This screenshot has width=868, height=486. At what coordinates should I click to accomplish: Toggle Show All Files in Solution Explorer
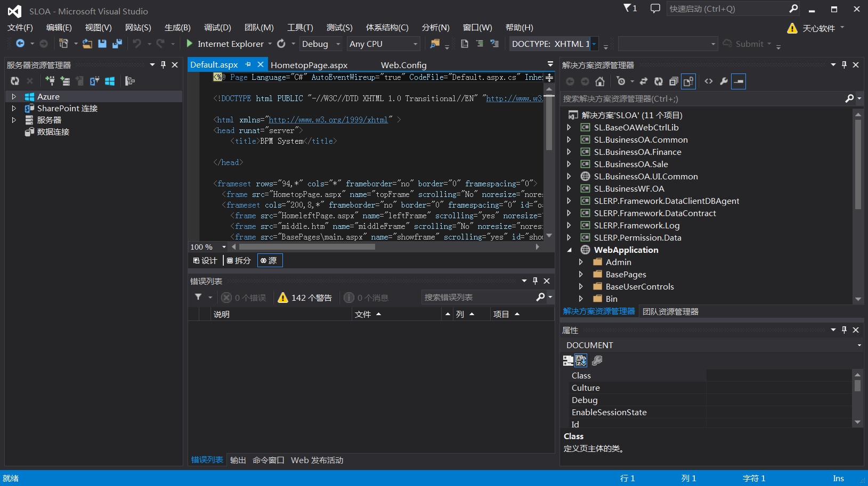tap(688, 81)
